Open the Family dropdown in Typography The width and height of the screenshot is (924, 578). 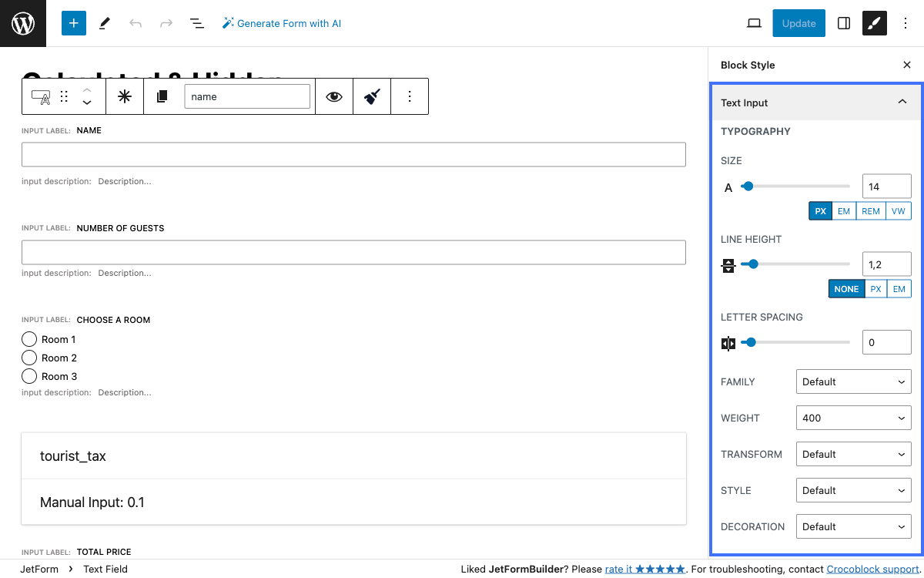coord(853,381)
